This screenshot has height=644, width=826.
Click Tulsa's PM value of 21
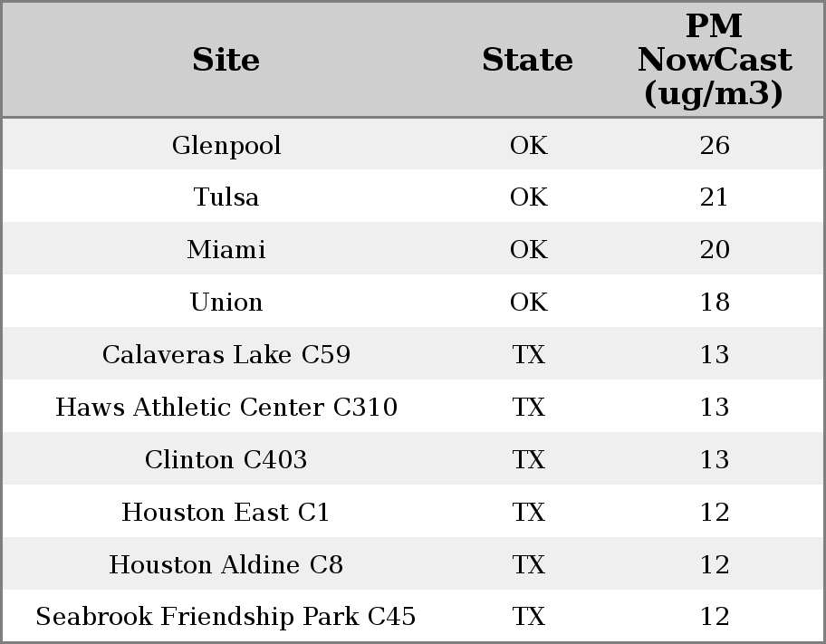[x=715, y=197]
